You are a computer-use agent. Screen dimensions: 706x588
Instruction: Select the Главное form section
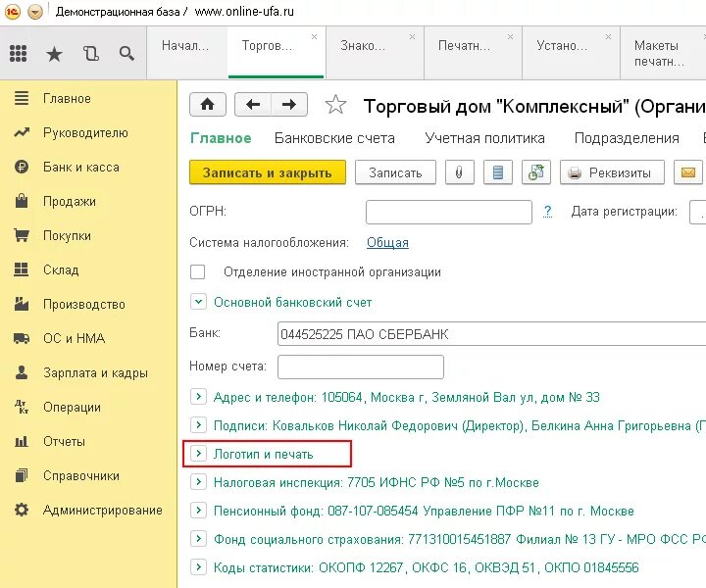coord(221,138)
